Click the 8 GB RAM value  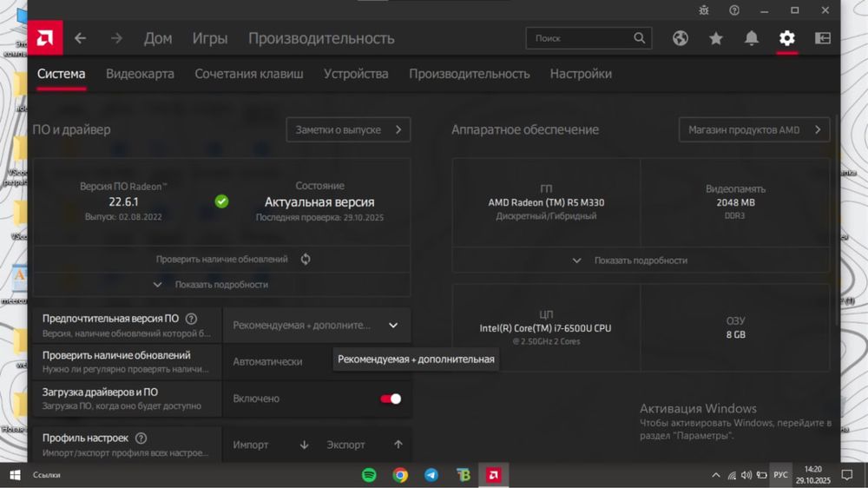735,334
